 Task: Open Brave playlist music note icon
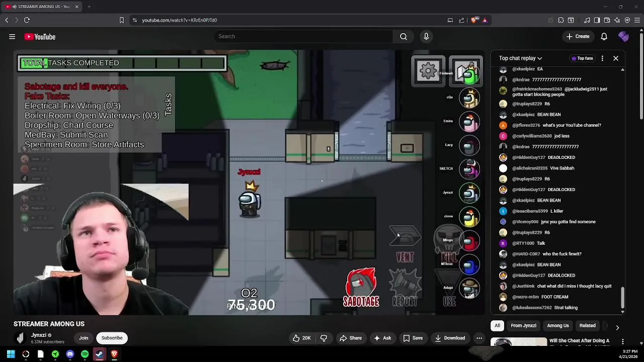click(x=587, y=20)
